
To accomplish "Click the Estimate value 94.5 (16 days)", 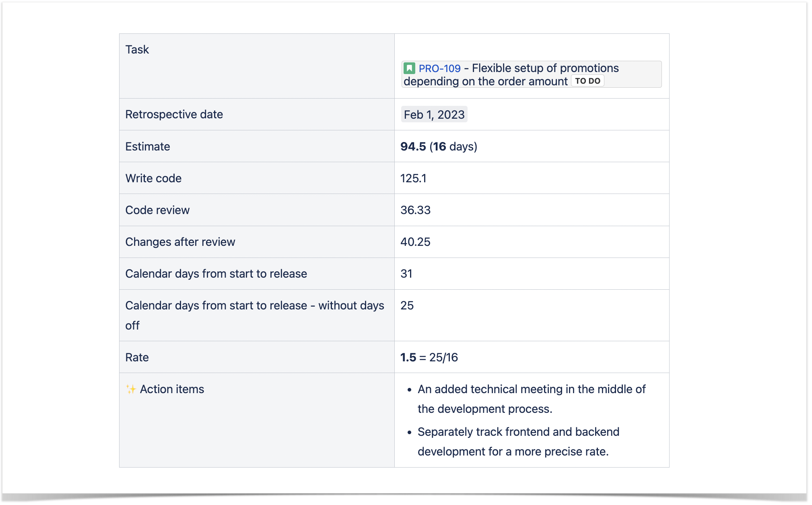I will click(x=439, y=146).
